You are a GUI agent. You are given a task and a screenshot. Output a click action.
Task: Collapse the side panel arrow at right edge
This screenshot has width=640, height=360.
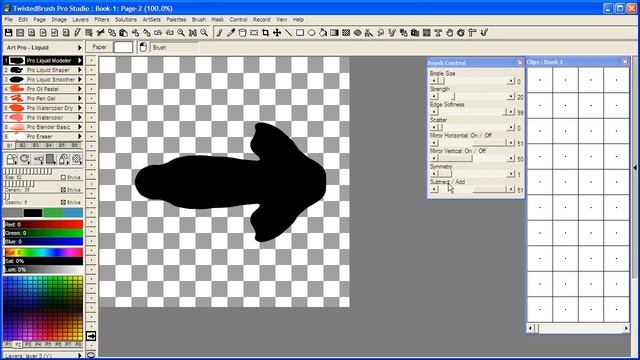pyautogui.click(x=635, y=168)
